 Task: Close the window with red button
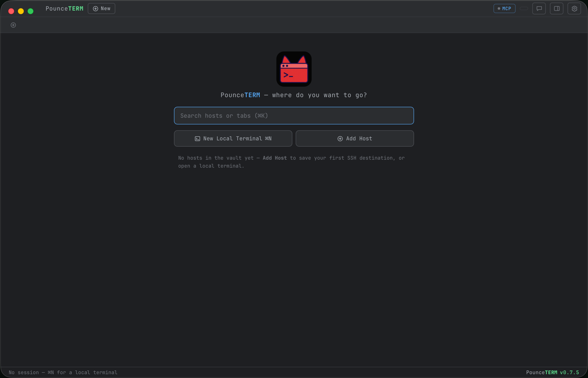[11, 11]
